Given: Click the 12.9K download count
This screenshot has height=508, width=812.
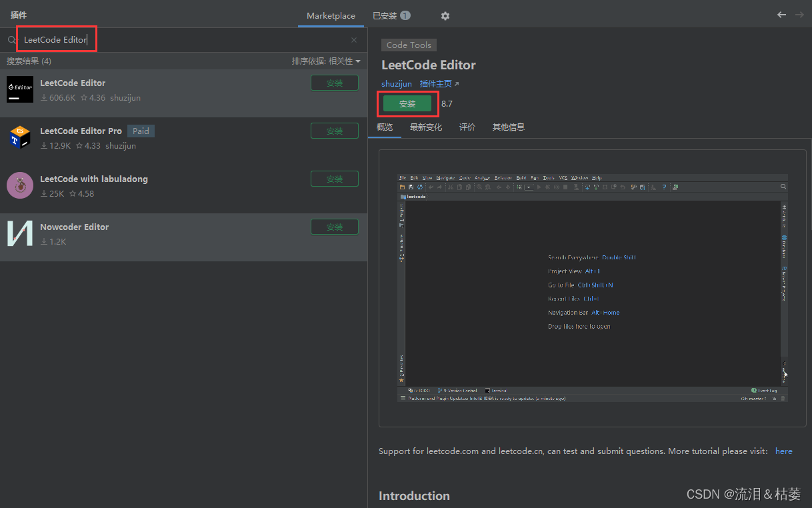Looking at the screenshot, I should point(55,146).
